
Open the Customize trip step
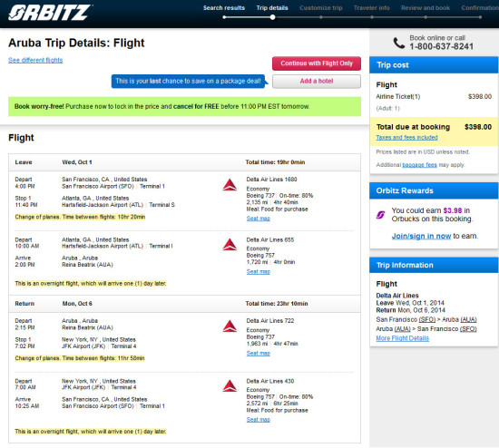point(321,8)
